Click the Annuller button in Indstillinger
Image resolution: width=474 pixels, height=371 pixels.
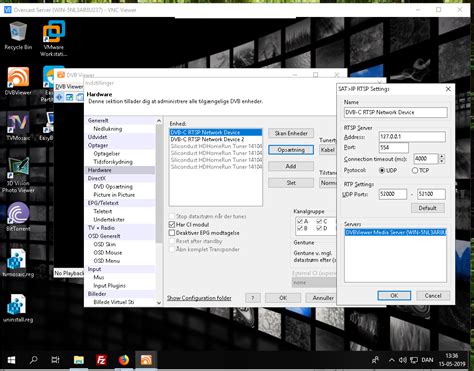321,298
